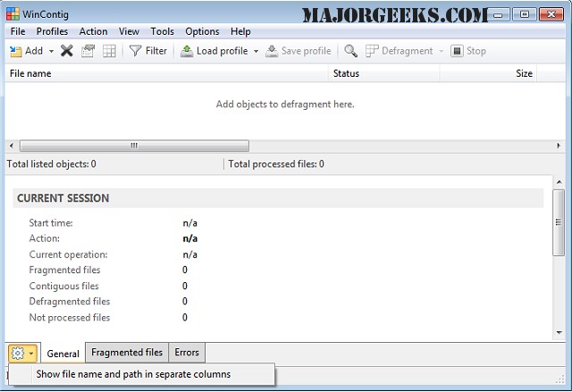Click the Add objects icon
The width and height of the screenshot is (572, 392).
pos(16,51)
